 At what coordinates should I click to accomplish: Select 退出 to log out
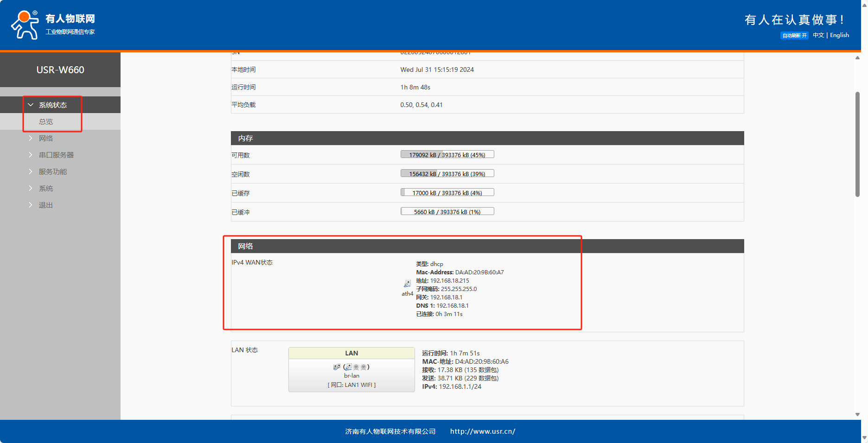pyautogui.click(x=45, y=205)
